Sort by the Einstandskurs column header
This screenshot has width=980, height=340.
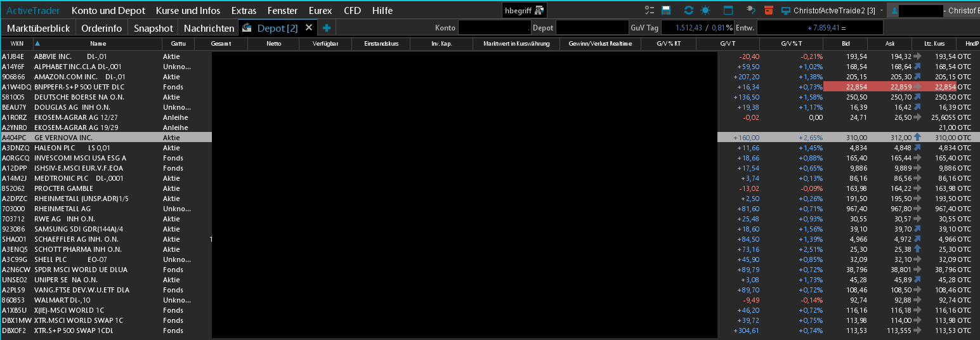[382, 44]
